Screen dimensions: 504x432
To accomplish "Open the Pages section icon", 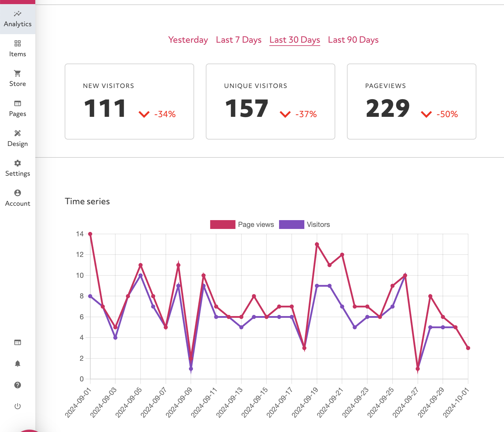I will coord(18,103).
